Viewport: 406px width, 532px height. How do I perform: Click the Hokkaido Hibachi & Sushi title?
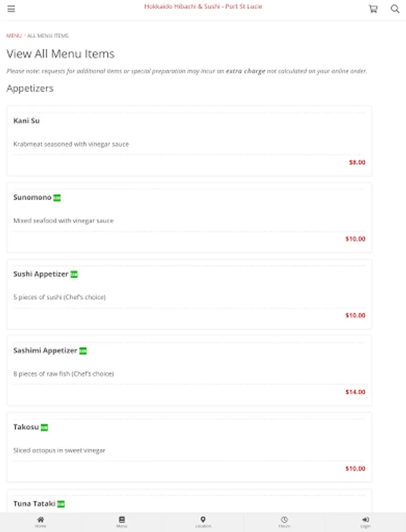[203, 7]
